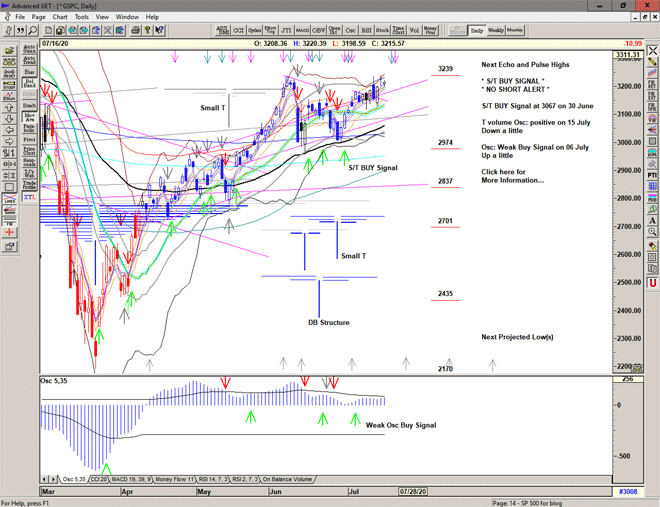Click the PTI icon in right sidebar

[x=652, y=175]
